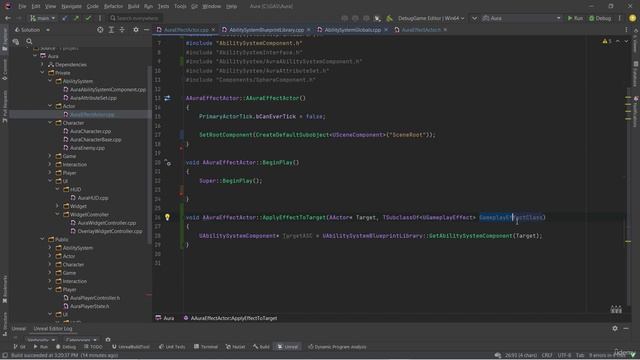Collapse the Private folder
The height and width of the screenshot is (360, 640).
tap(42, 73)
